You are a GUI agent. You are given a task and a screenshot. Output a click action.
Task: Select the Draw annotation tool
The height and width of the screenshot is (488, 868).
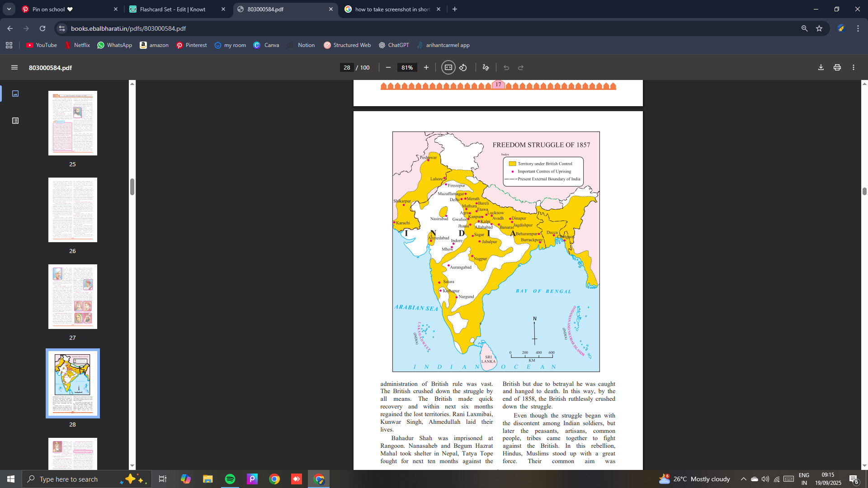[x=486, y=67]
